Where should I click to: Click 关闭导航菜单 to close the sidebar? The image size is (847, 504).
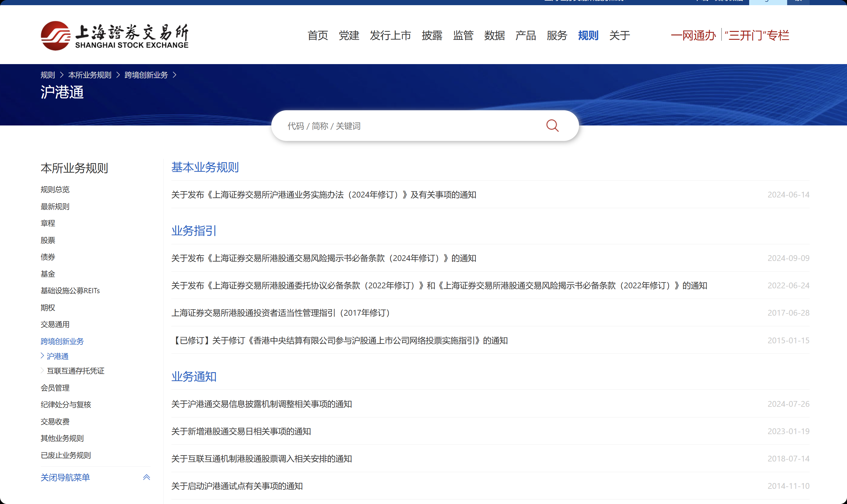click(x=65, y=477)
